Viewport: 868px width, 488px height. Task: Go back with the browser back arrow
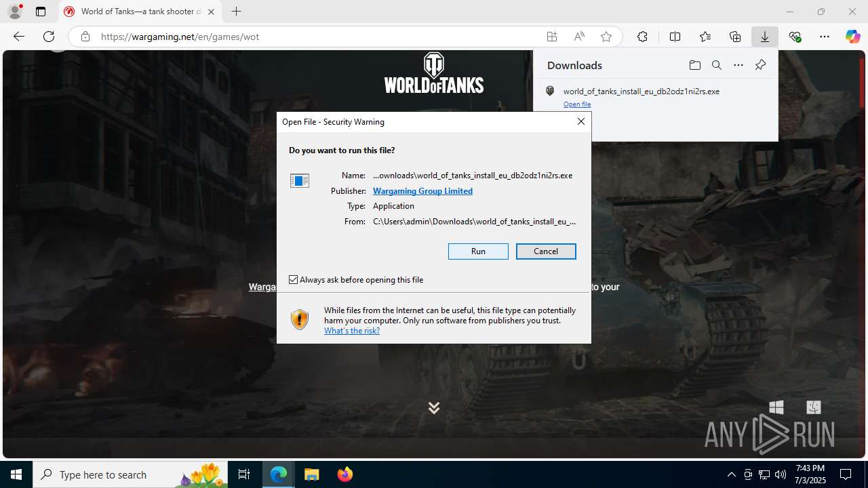point(19,37)
